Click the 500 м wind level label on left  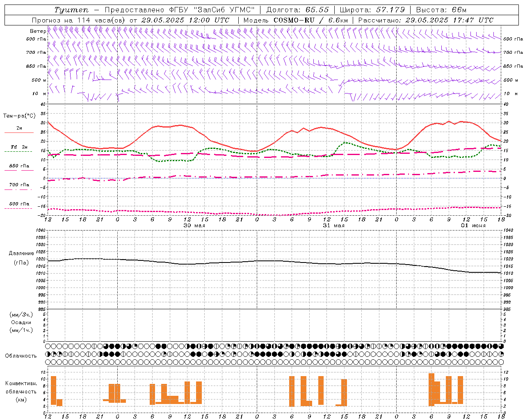pos(39,80)
